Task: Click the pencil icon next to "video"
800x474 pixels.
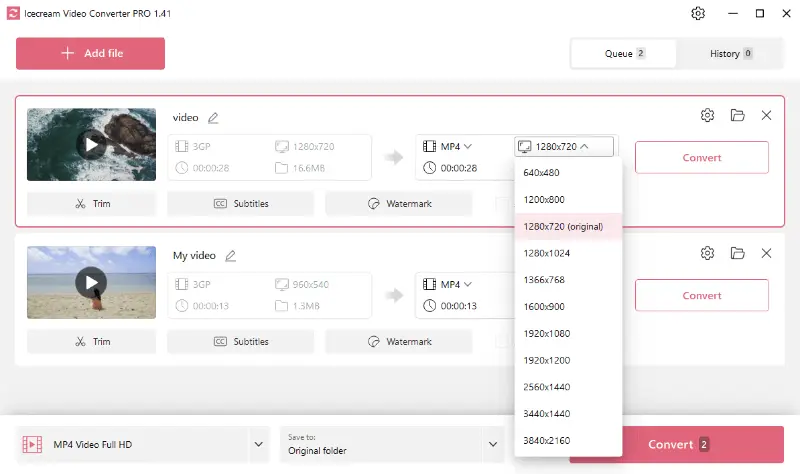Action: (213, 118)
